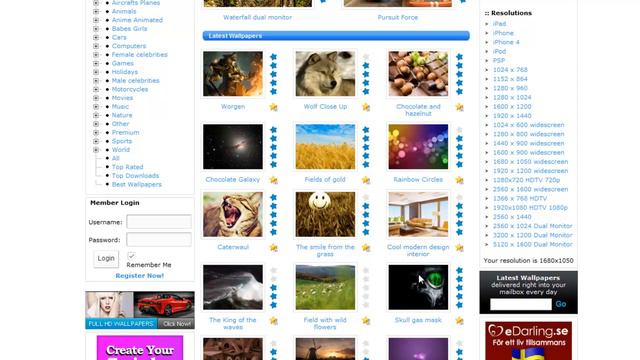The width and height of the screenshot is (640, 360).
Task: Rate The King of the waves top grey star
Action: tap(273, 270)
